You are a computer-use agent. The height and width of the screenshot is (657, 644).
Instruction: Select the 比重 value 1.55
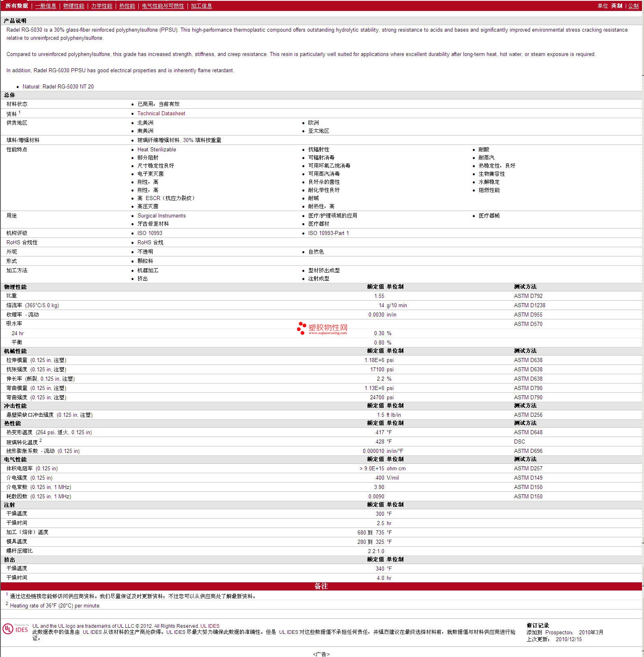[x=379, y=296]
